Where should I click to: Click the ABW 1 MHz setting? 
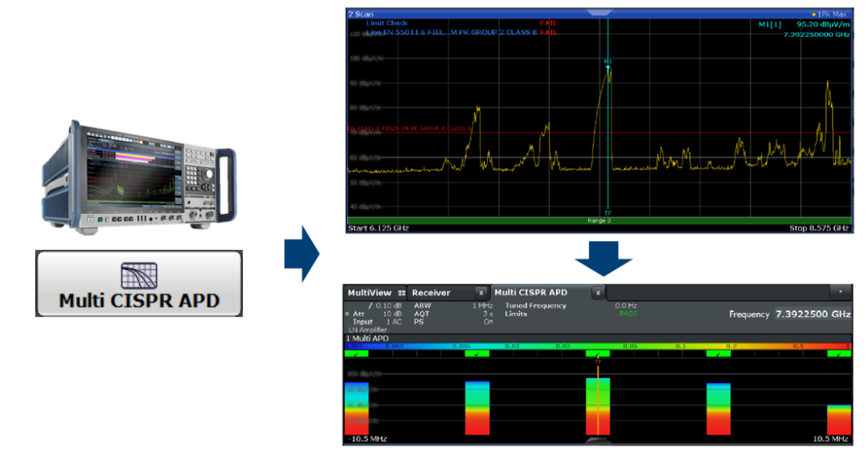tap(452, 306)
